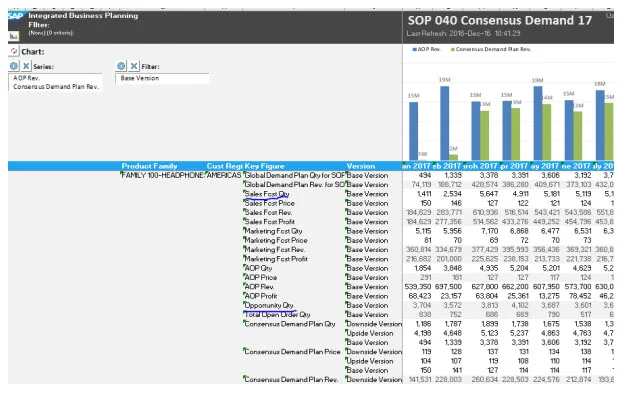Select the Sales Fcst Qty key figure
This screenshot has height=393, width=624.
(x=267, y=194)
